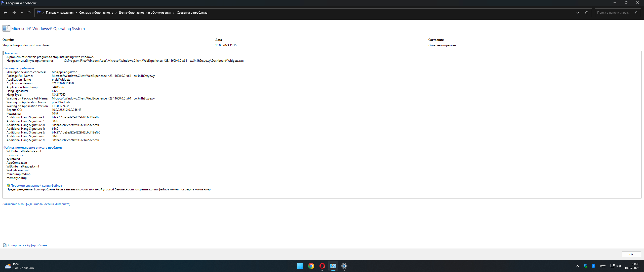Screen dimensions: 644x272
Task: Click 'memory.hdmp' file name
Action: (x=17, y=178)
